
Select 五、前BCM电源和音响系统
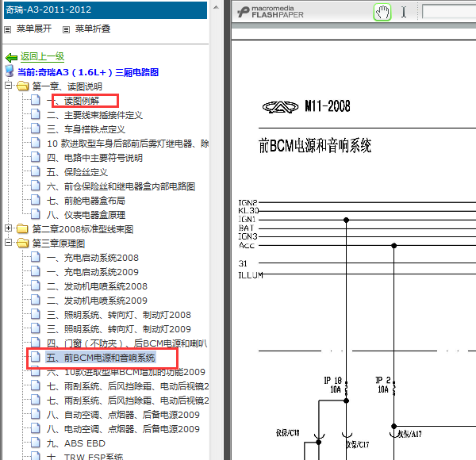tap(101, 358)
